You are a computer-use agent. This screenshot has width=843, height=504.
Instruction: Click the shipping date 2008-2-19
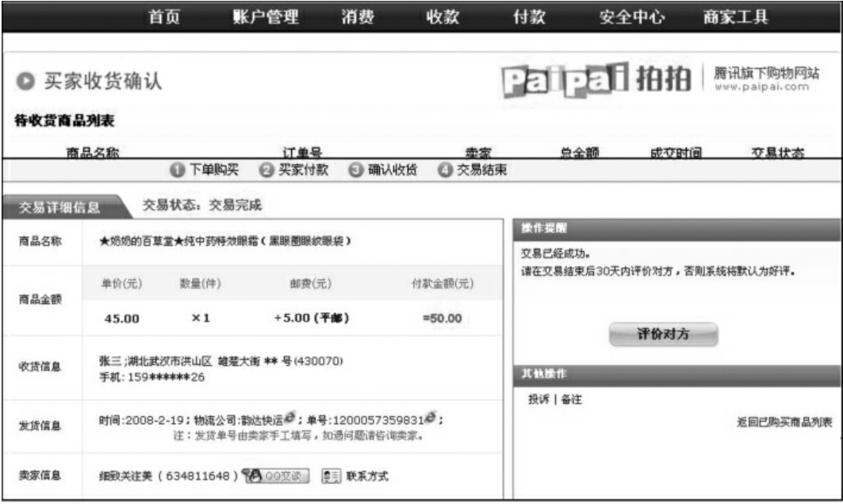coord(155,420)
